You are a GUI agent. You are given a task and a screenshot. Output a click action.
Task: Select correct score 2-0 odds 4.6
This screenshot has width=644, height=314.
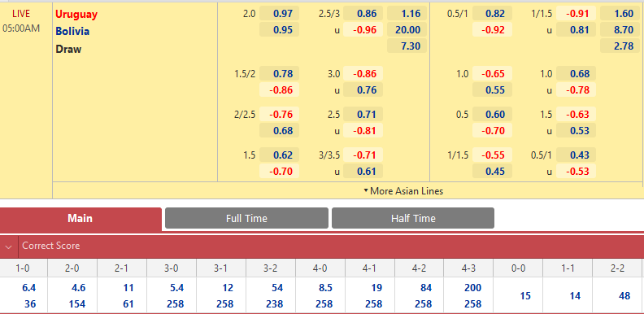coord(72,288)
